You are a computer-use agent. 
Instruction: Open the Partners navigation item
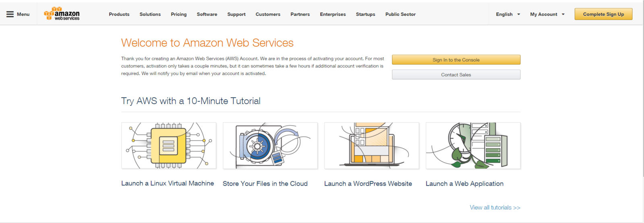[x=300, y=14]
